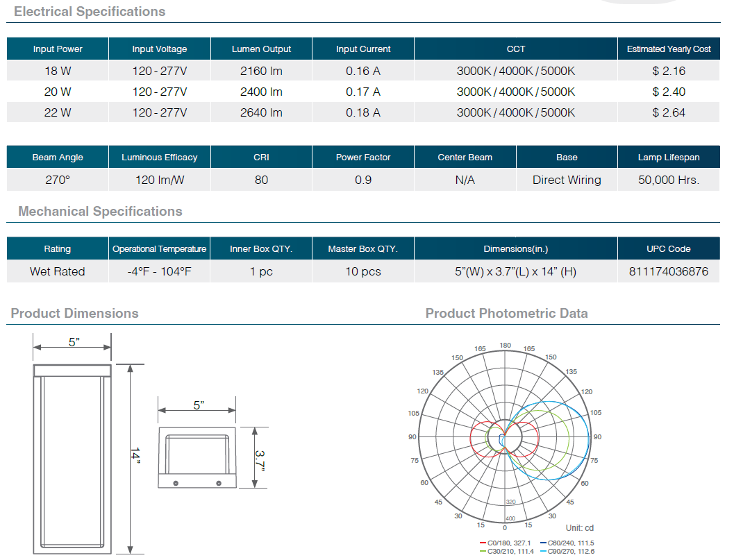Click the top-view fixture drawing with screws
The width and height of the screenshot is (734, 560).
[197, 459]
